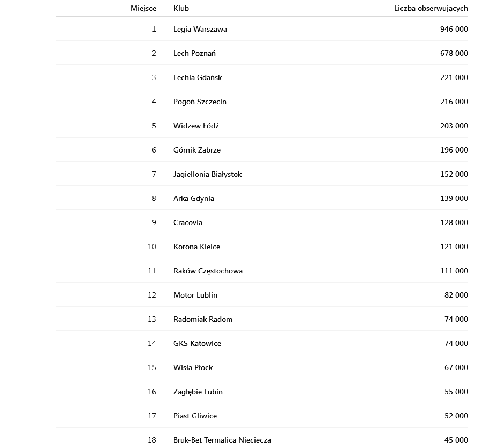Click the GKS Katowice entry
The height and width of the screenshot is (448, 481).
pos(197,343)
